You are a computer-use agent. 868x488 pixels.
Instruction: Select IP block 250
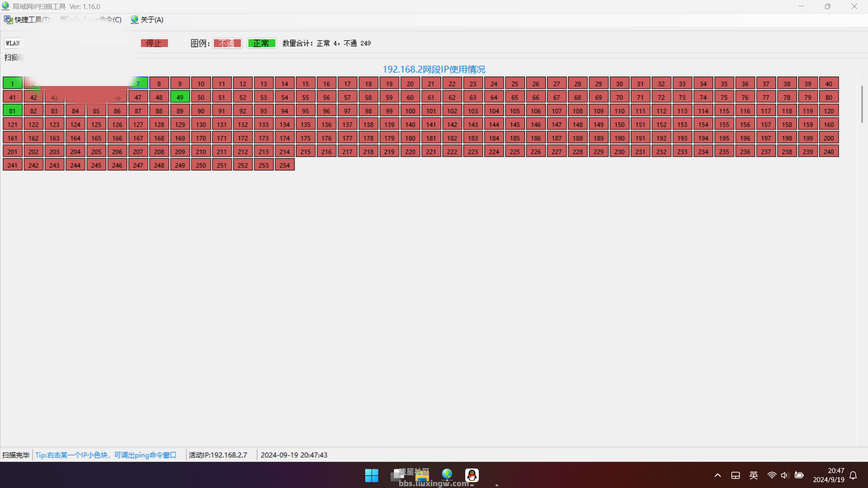[x=201, y=165]
